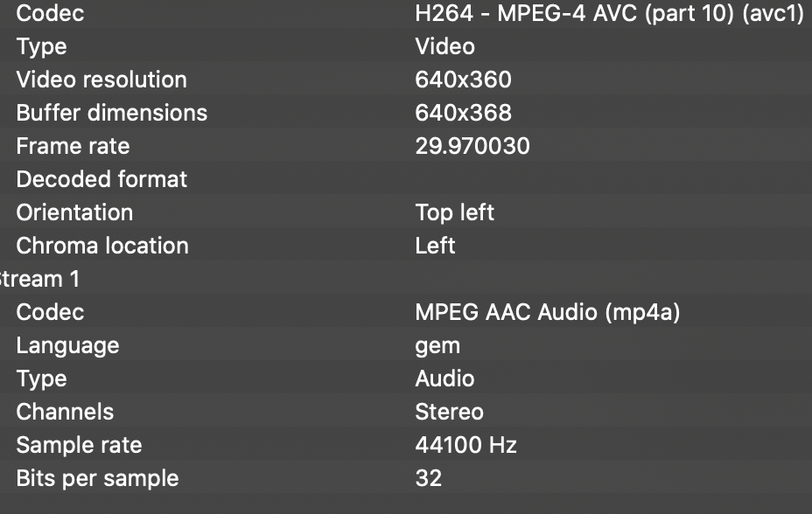Select the Bits per sample row
Screen dimensions: 812x514
tap(406, 478)
